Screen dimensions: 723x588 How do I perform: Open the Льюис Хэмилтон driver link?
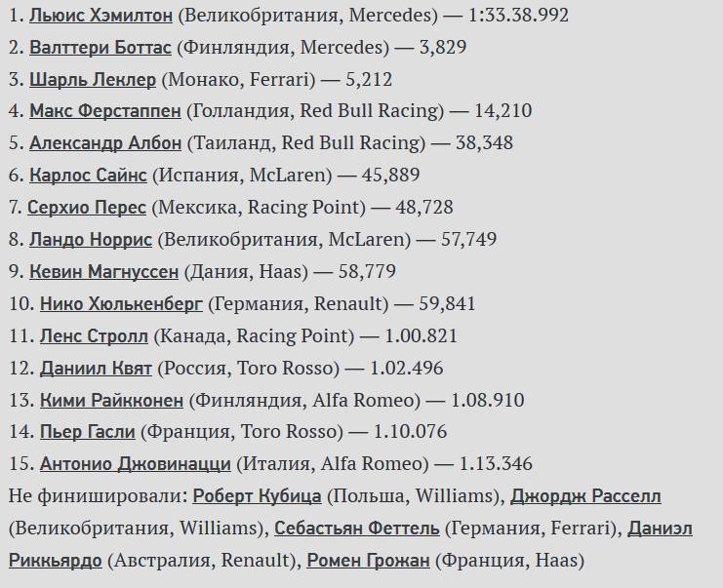tap(100, 15)
